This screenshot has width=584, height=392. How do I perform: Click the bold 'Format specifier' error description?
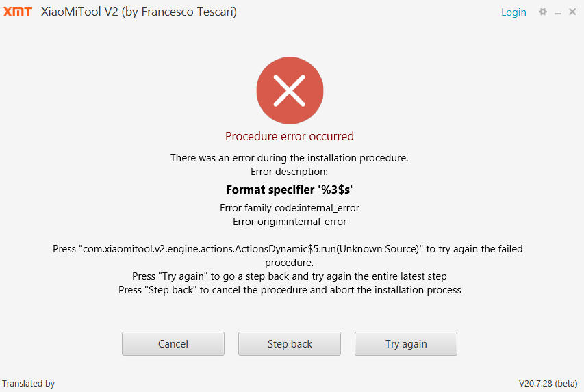click(290, 189)
